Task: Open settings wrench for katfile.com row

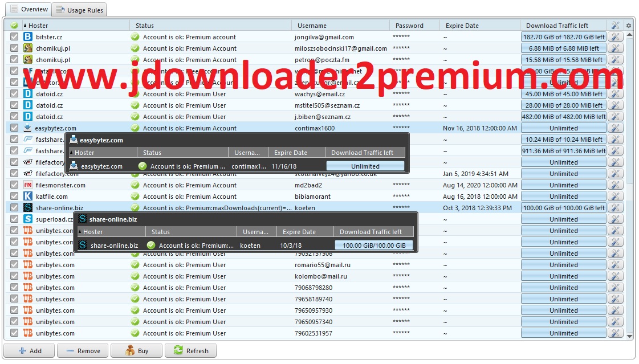Action: coord(616,197)
